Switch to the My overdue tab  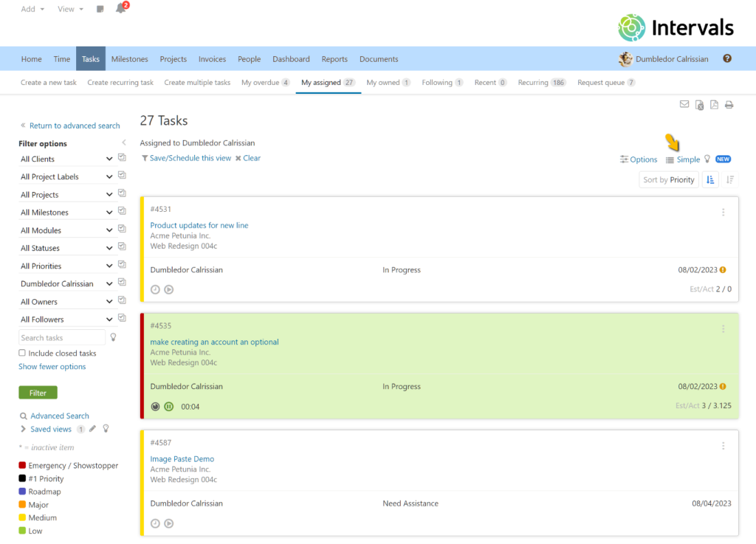pyautogui.click(x=264, y=83)
